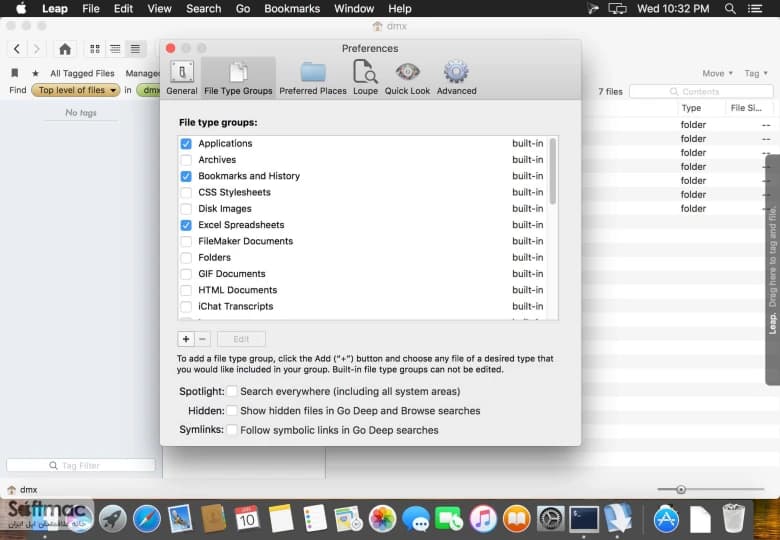Viewport: 780px width, 540px height.
Task: Switch to list view mode
Action: [115, 49]
